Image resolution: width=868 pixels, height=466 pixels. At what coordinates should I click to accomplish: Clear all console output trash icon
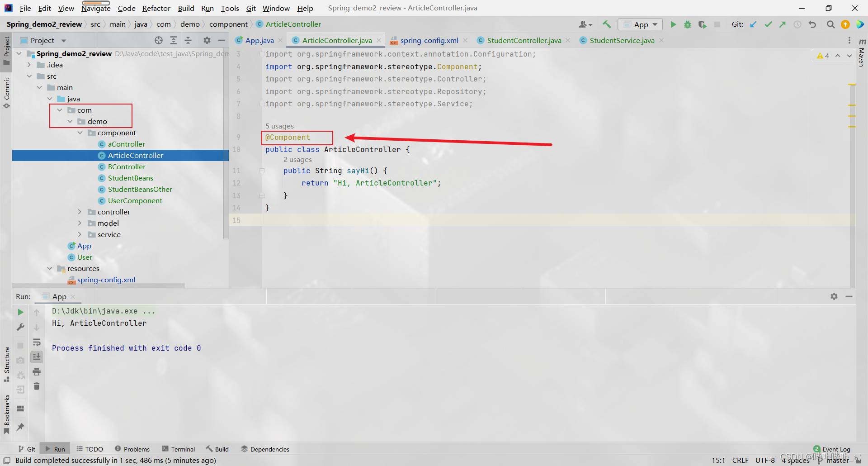click(x=37, y=386)
